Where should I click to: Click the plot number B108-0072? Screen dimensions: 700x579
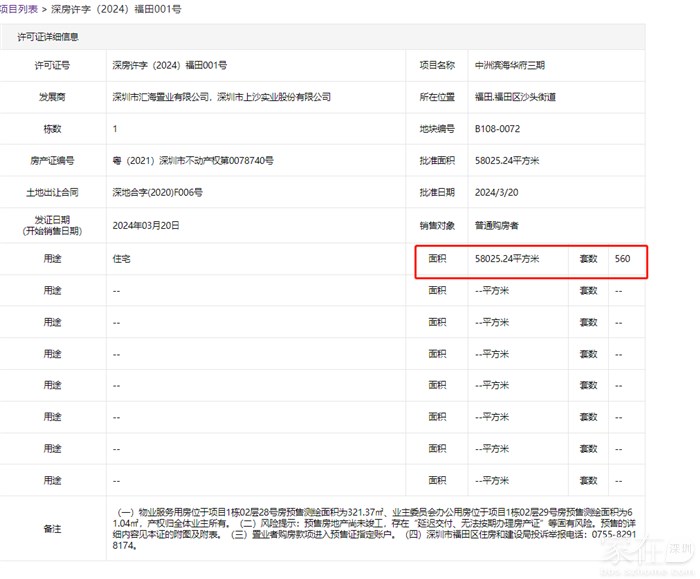[x=497, y=129]
